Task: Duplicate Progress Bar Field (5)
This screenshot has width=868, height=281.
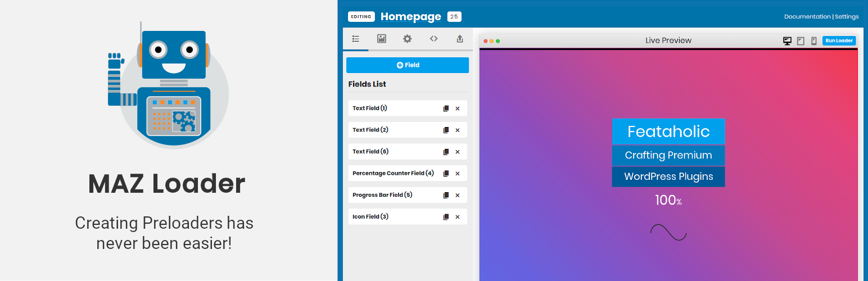Action: point(446,195)
